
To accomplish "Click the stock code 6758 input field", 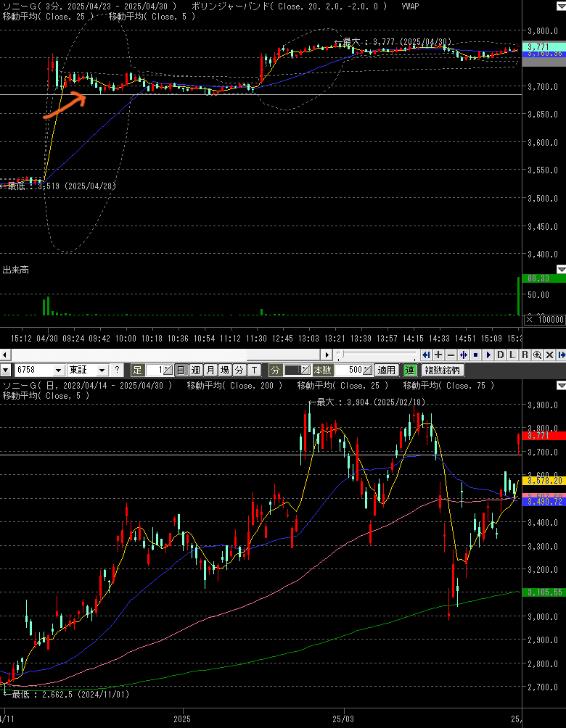I will tap(34, 370).
